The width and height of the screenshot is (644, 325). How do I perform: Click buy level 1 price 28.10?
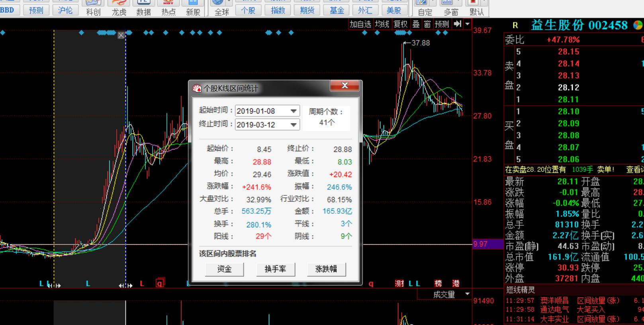(x=568, y=111)
